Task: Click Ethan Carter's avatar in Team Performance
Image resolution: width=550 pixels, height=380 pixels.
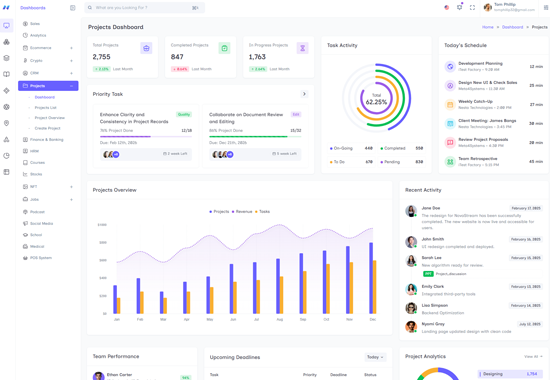Action: (x=99, y=376)
